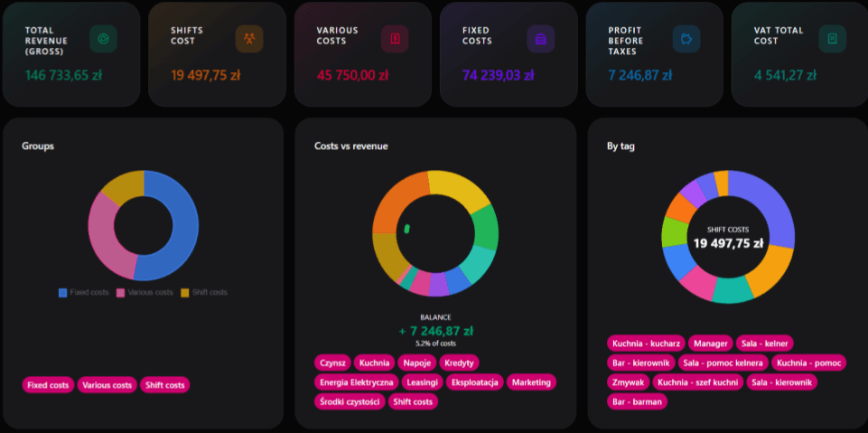Click the teal segment in By tag donut
This screenshot has width=868, height=433.
click(x=732, y=290)
